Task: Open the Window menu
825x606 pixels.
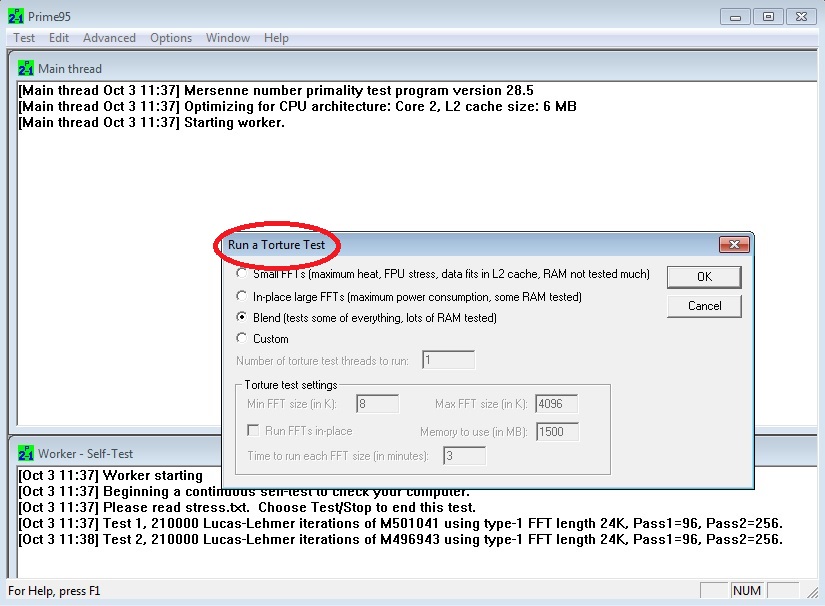Action: click(x=228, y=38)
